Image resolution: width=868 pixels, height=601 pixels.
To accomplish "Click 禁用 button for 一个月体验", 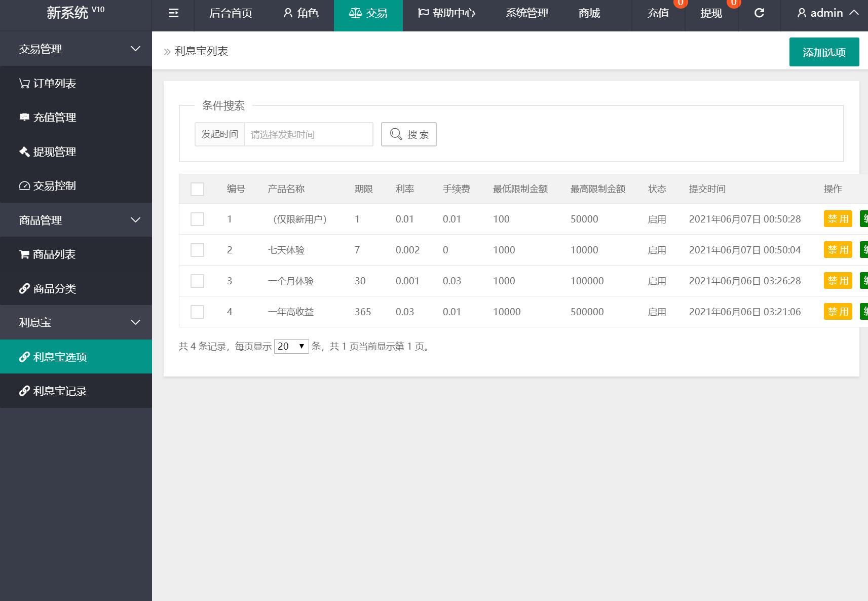I will click(838, 281).
